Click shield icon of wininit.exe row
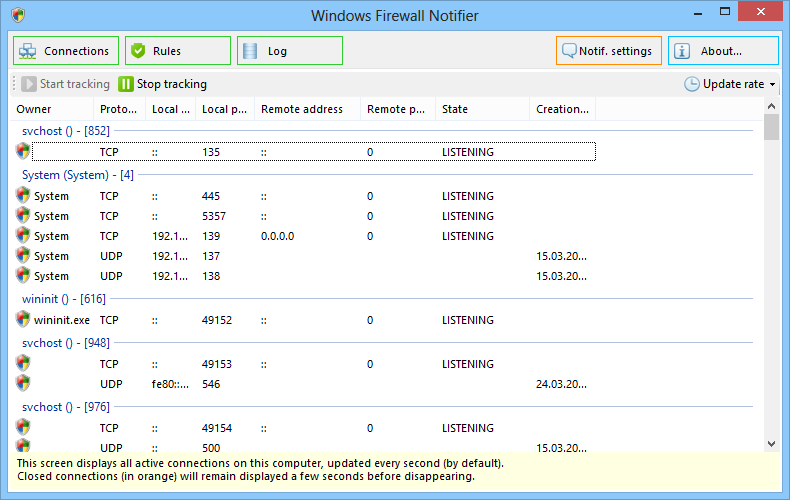This screenshot has width=790, height=500. [x=23, y=319]
